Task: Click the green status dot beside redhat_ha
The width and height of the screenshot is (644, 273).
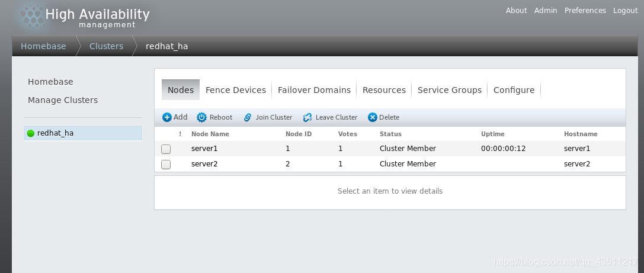Action: pos(31,133)
